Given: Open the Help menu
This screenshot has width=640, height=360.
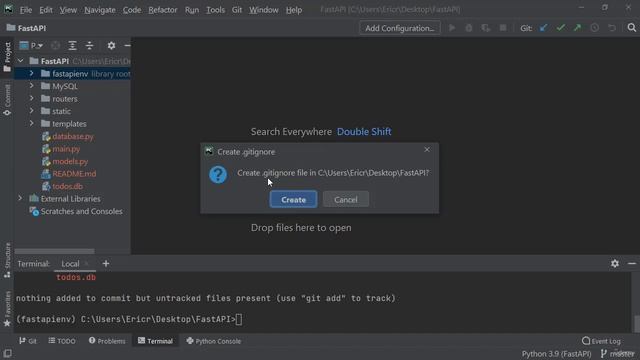Looking at the screenshot, I should pos(293,10).
